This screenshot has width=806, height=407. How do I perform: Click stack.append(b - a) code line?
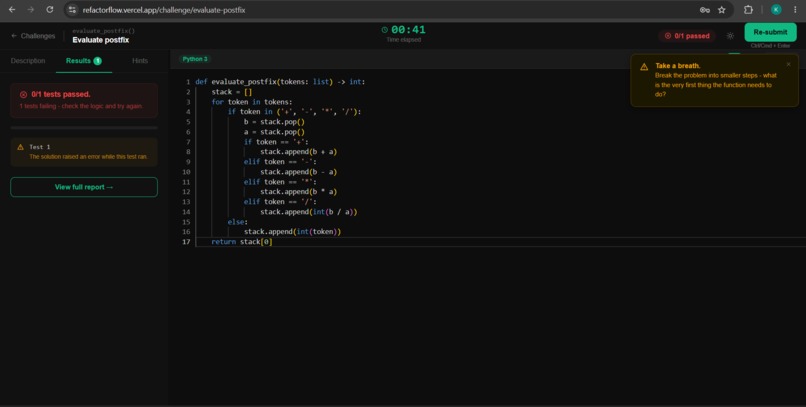coord(298,172)
